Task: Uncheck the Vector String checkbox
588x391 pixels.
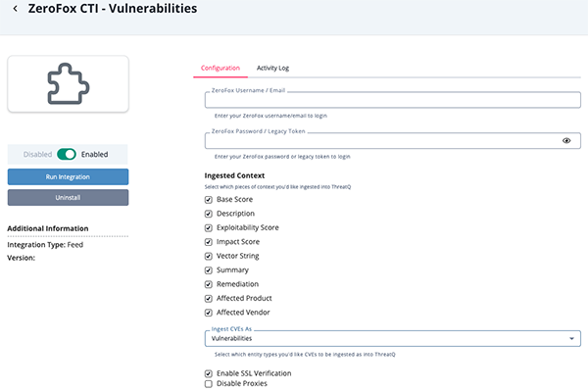Action: pos(209,256)
